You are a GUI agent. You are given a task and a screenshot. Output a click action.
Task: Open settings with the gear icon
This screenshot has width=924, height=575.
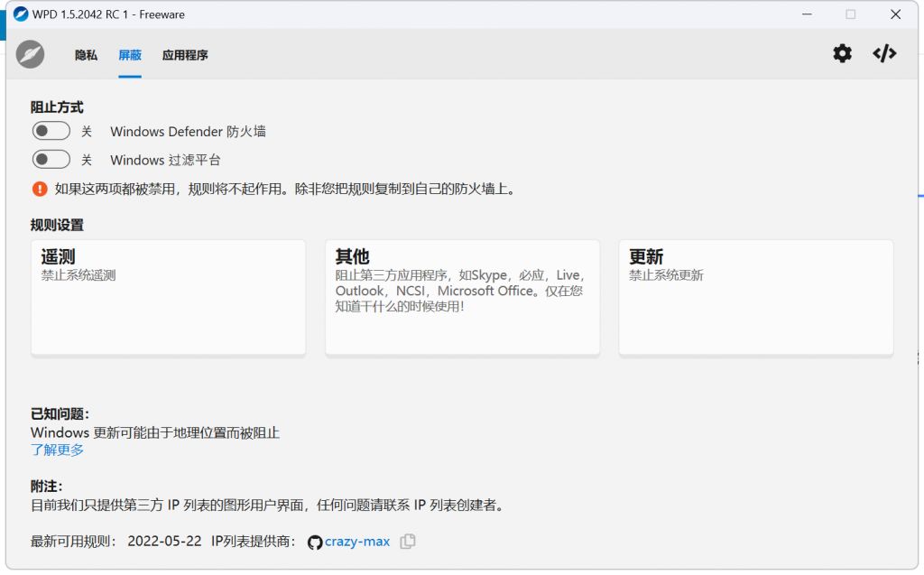[x=842, y=54]
